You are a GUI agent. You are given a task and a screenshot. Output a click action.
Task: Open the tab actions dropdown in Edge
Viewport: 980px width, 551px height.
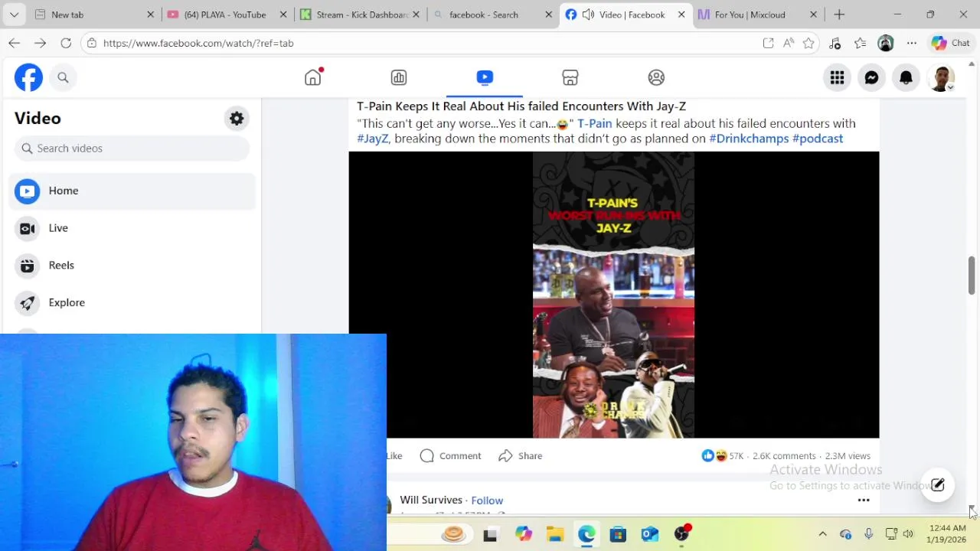click(x=14, y=15)
